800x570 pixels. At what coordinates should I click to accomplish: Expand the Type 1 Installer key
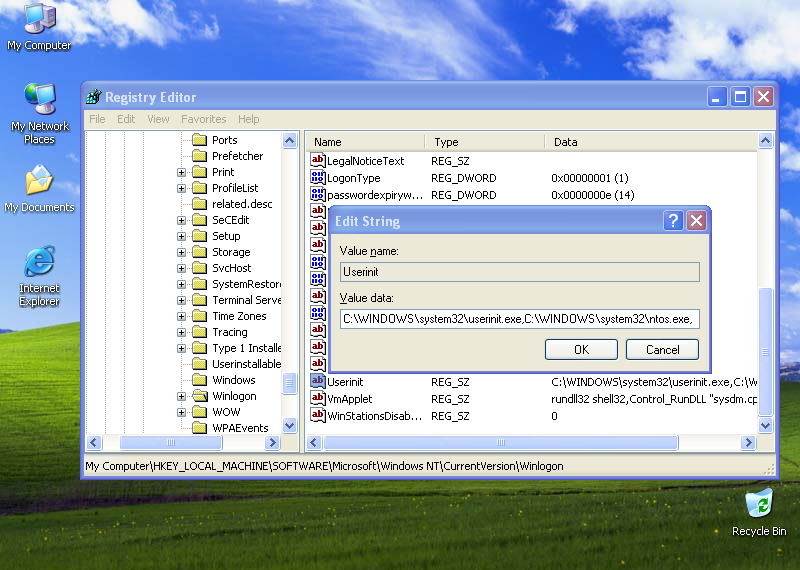(181, 349)
